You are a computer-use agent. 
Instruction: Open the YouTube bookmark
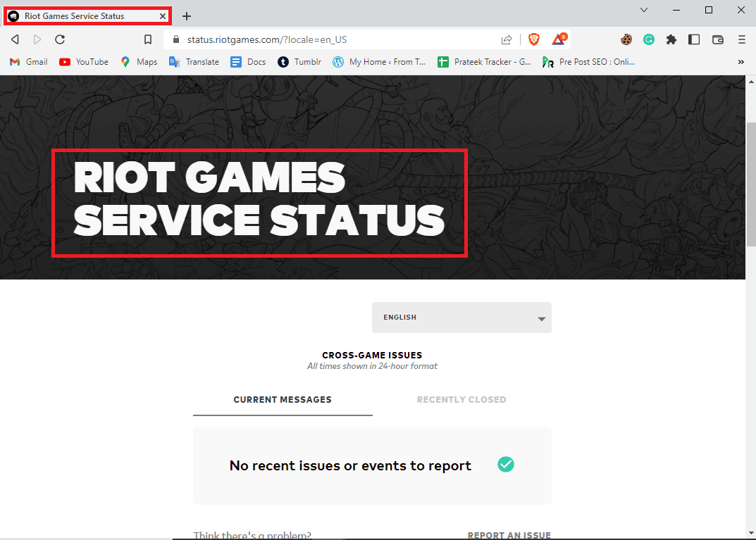[84, 62]
